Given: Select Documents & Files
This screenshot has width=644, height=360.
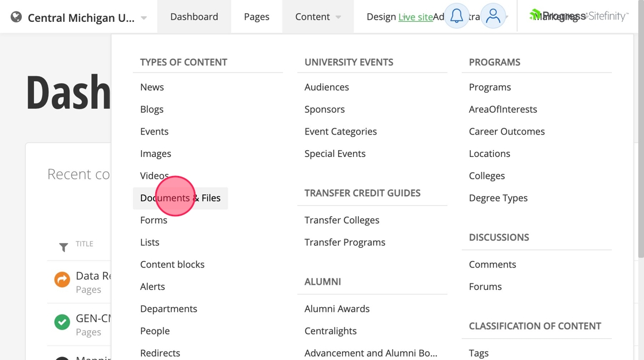Looking at the screenshot, I should 181,198.
